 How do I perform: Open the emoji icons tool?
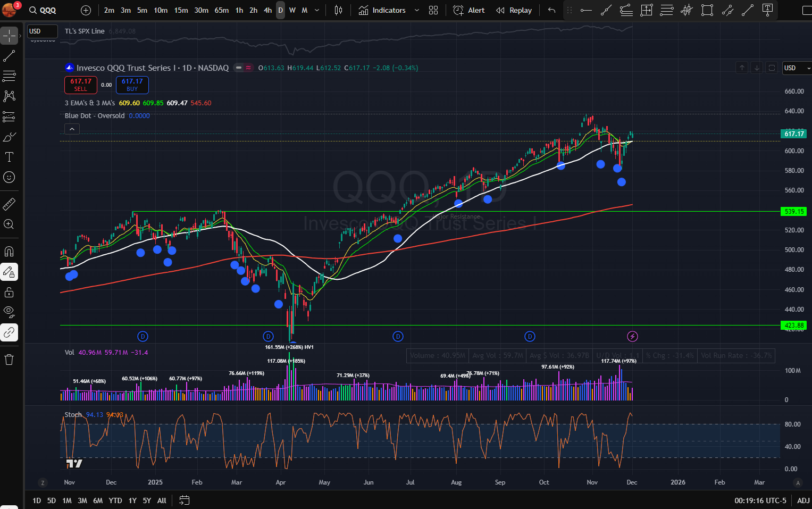click(x=9, y=177)
